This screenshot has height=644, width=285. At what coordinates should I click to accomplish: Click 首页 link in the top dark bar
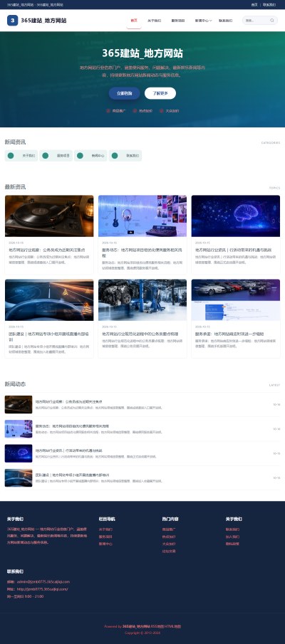click(254, 4)
